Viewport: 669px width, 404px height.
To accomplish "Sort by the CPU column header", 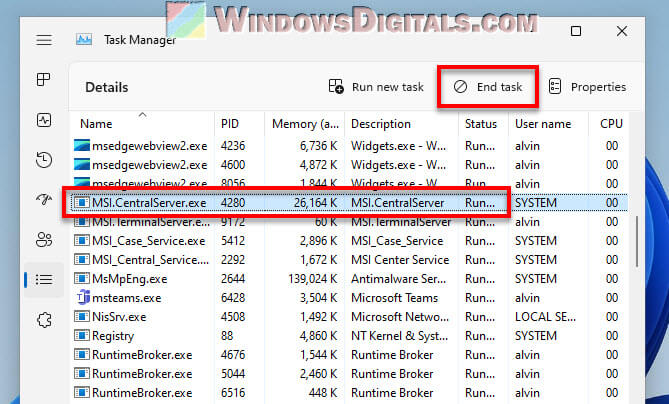I will [x=611, y=124].
